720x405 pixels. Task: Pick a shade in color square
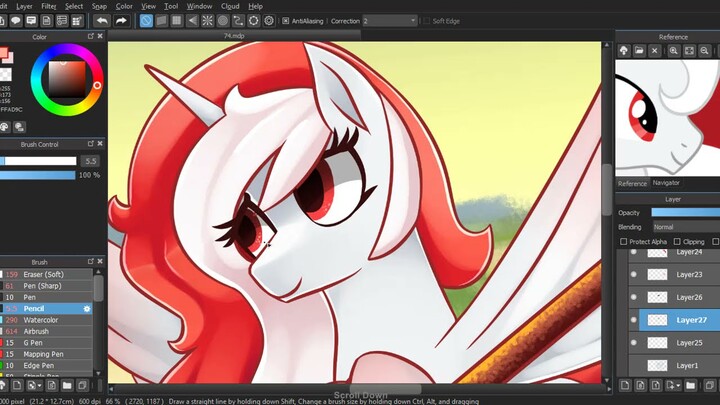coord(67,79)
